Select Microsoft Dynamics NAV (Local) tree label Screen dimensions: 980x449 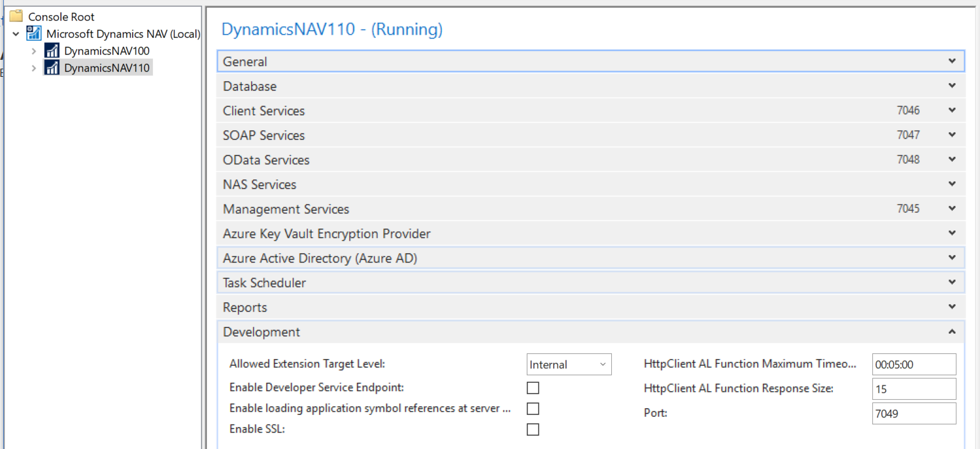pyautogui.click(x=123, y=34)
